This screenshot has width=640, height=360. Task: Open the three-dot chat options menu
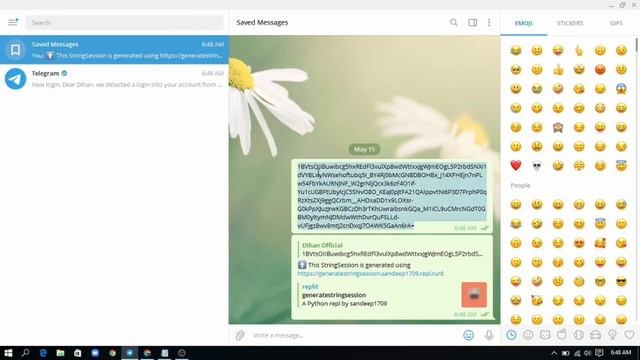[x=489, y=22]
